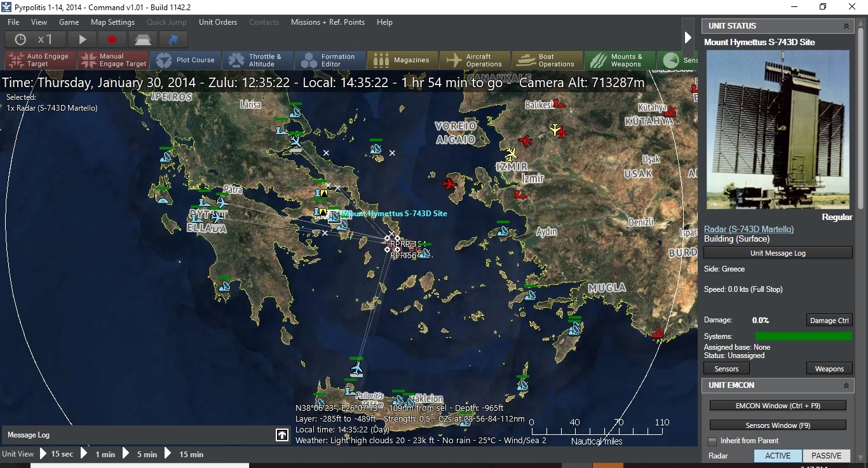Viewport: 868px width, 468px height.
Task: Open the File menu
Action: (x=13, y=22)
